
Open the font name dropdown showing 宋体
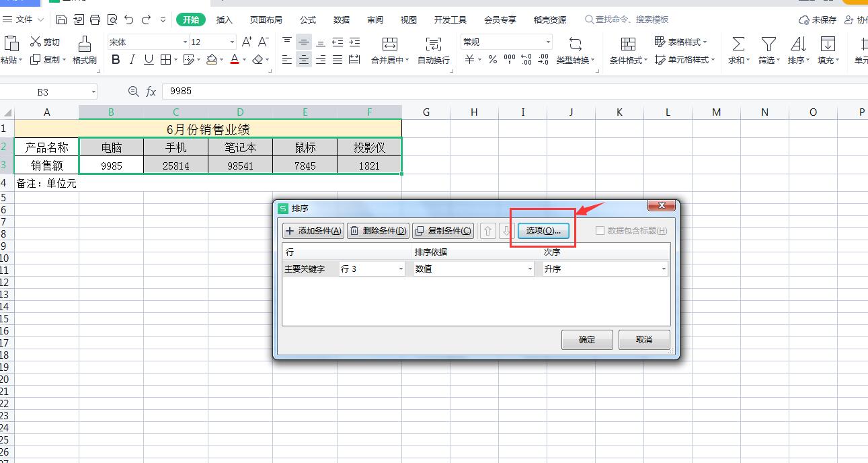coord(184,41)
